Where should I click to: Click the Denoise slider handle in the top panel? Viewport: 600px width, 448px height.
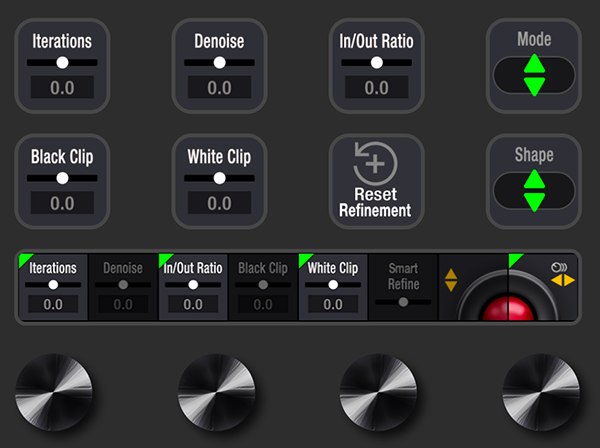[x=220, y=62]
